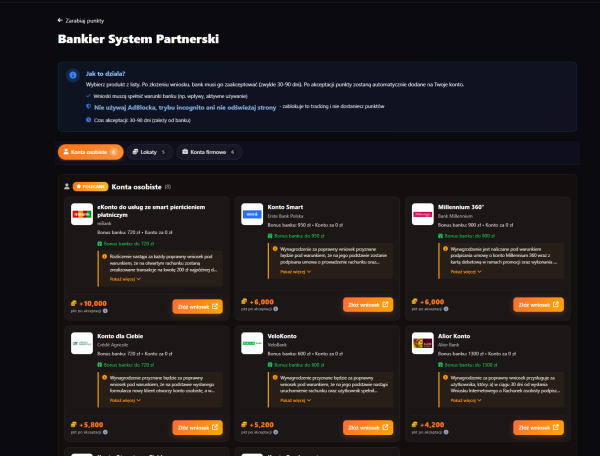This screenshot has width=600, height=456.
Task: Click info icon under +5,800 points
Action: coord(105,432)
